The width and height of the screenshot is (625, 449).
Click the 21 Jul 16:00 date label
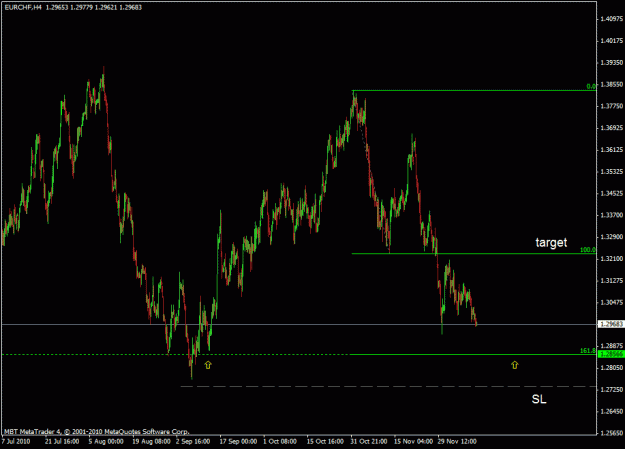[62, 441]
